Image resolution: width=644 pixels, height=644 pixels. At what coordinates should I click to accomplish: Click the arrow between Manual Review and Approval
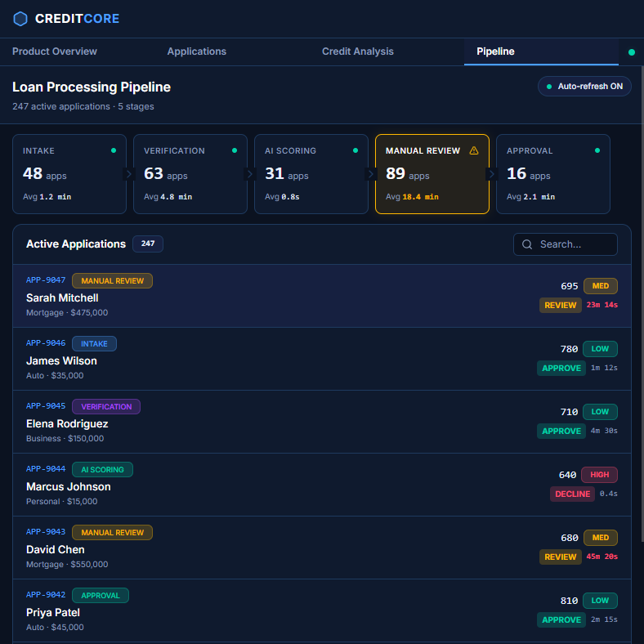(x=491, y=174)
